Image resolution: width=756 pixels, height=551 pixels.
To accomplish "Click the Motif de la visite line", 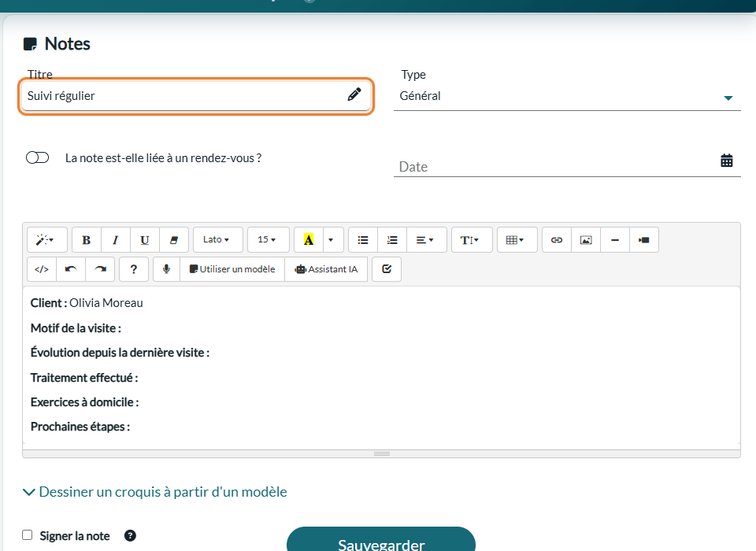I will click(x=76, y=328).
